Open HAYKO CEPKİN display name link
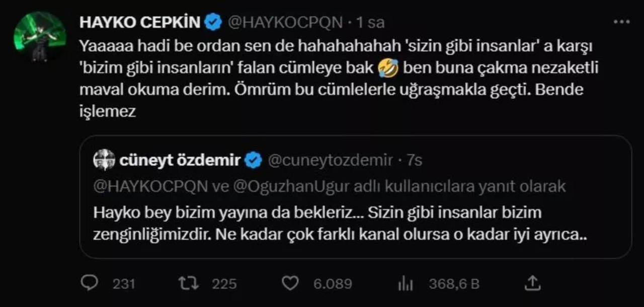 [x=140, y=22]
